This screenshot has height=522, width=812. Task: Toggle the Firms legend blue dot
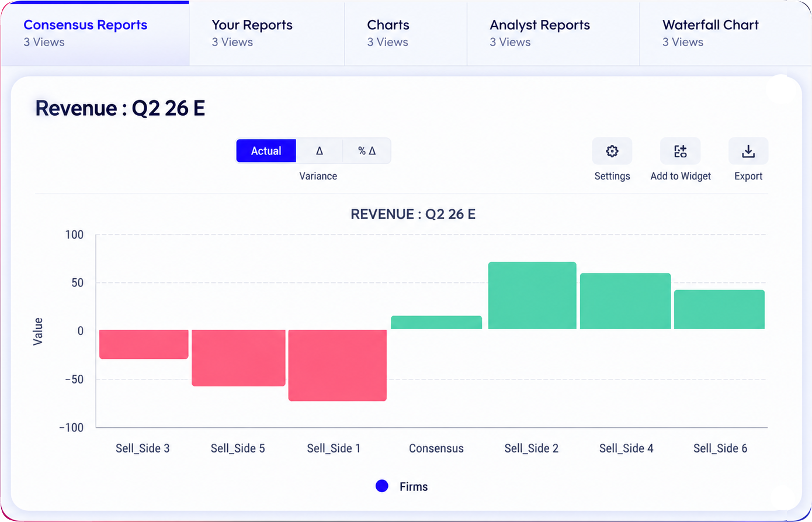point(382,486)
